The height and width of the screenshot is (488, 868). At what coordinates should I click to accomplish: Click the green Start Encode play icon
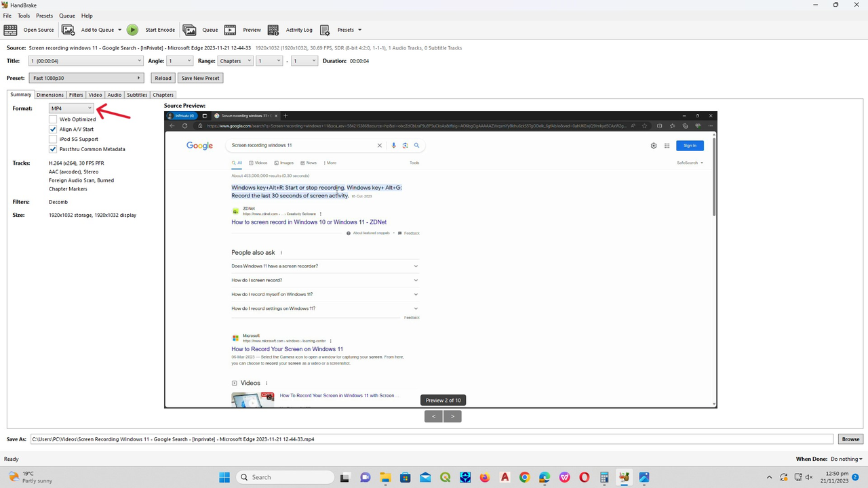(132, 30)
